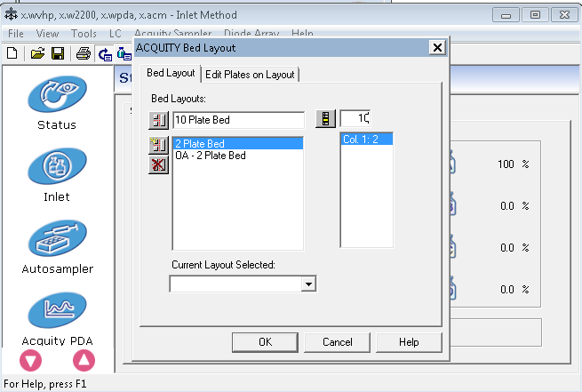Click the OK button
582x392 pixels.
[265, 342]
